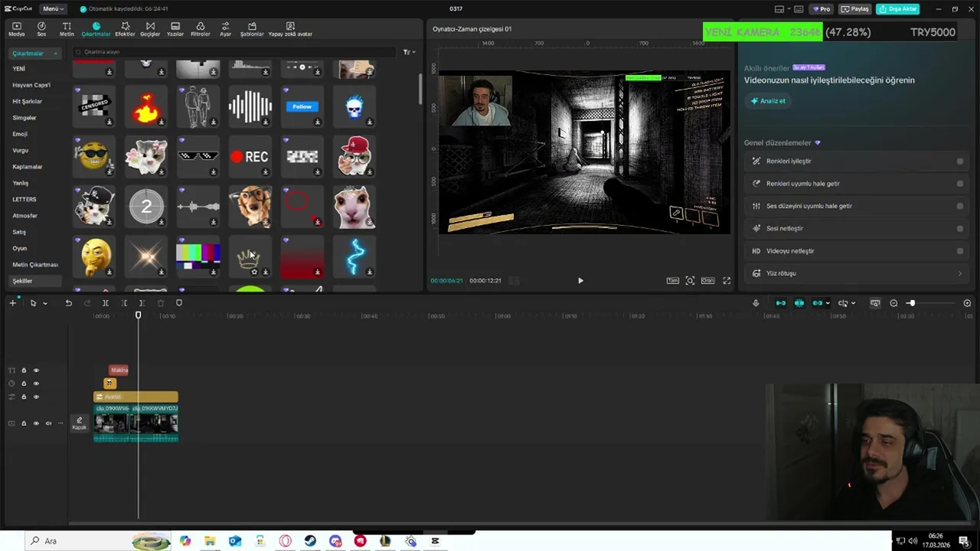Hide the text track with eye icon
Image resolution: width=980 pixels, height=551 pixels.
pos(36,370)
